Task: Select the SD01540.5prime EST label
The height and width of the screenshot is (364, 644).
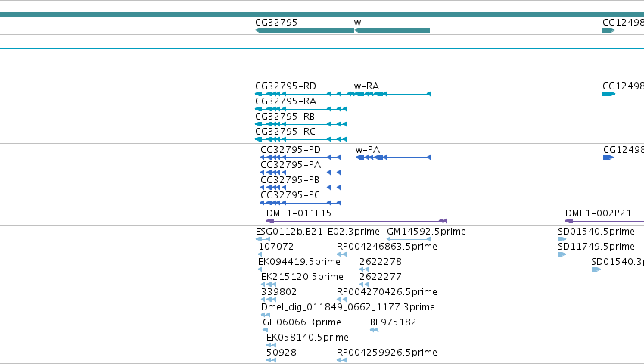Action: [596, 232]
